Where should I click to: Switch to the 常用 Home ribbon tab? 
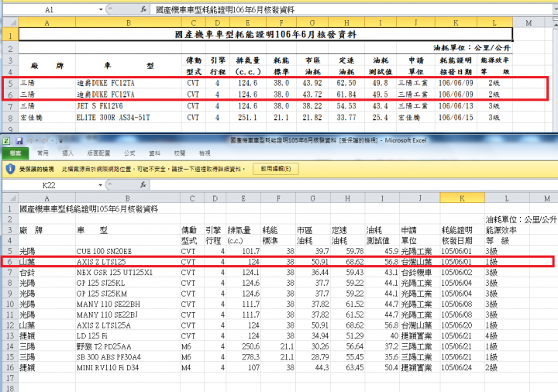(x=43, y=153)
